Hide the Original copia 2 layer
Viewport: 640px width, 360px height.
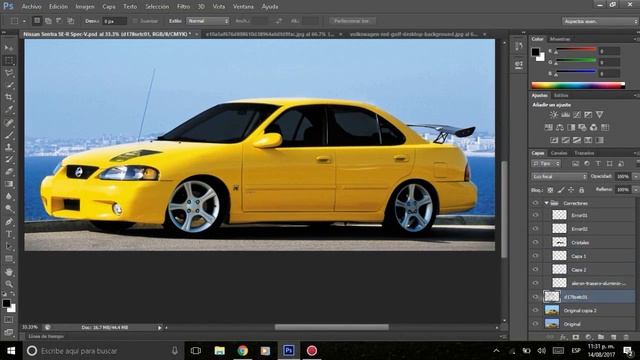tap(535, 310)
